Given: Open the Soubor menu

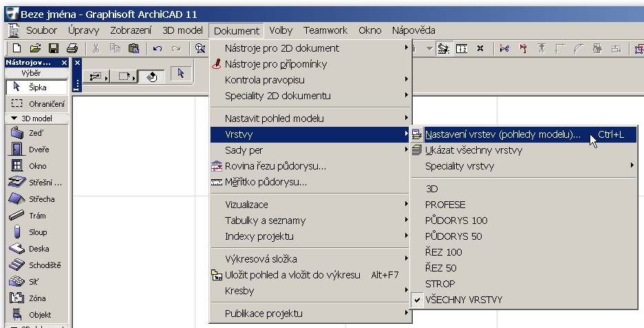Looking at the screenshot, I should click(41, 30).
